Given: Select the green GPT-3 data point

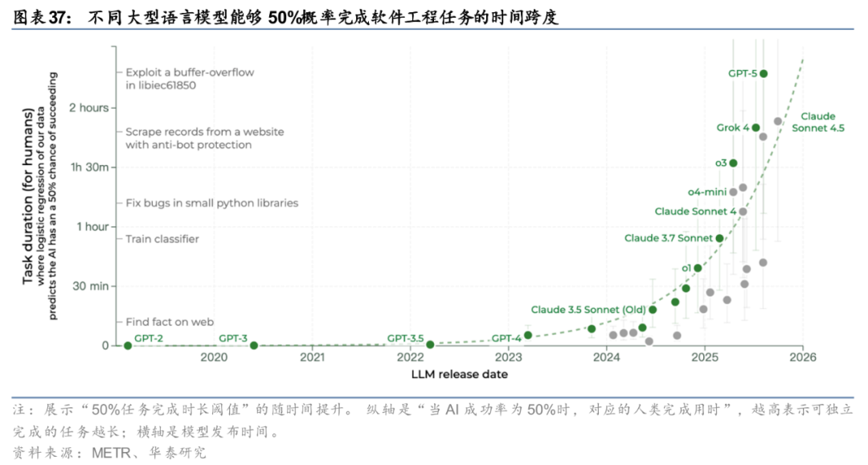Looking at the screenshot, I should tap(254, 345).
